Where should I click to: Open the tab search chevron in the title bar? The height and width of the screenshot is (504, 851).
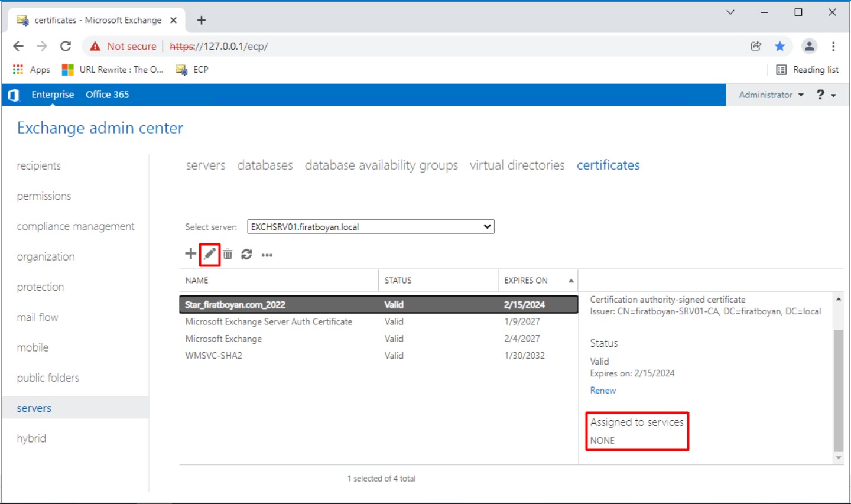pyautogui.click(x=730, y=12)
